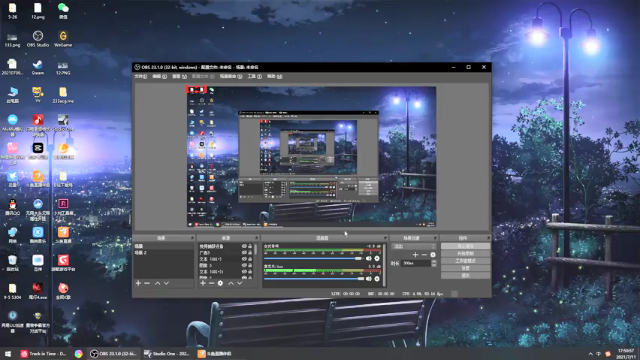This screenshot has height=360, width=640.
Task: Click the Windows Start button
Action: point(8,353)
